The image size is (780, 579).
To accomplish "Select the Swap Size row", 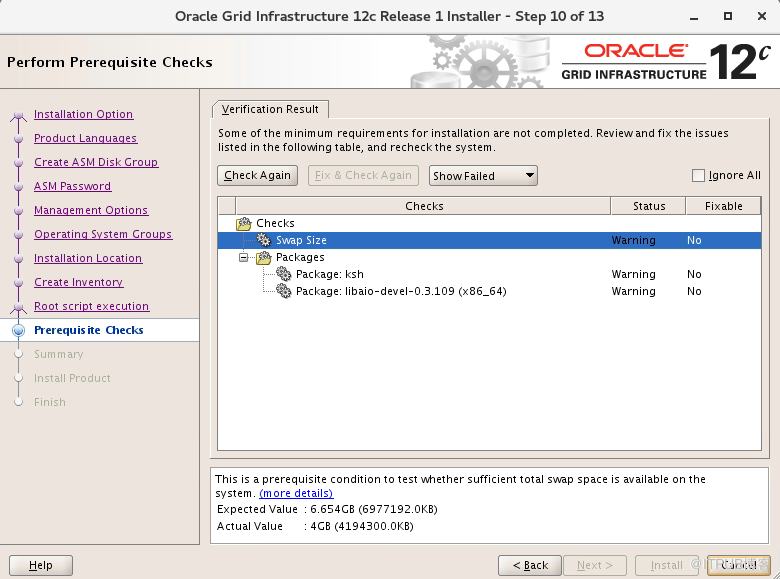I will [x=489, y=240].
